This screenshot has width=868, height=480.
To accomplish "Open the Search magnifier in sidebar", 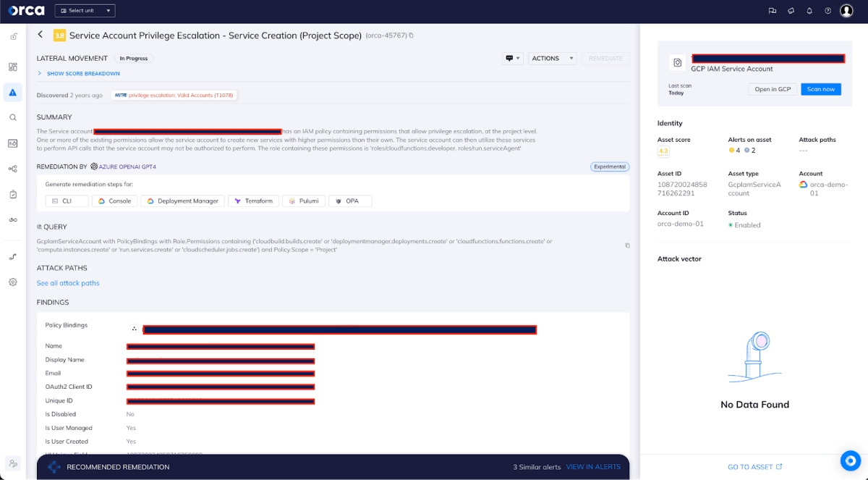I will coord(13,117).
